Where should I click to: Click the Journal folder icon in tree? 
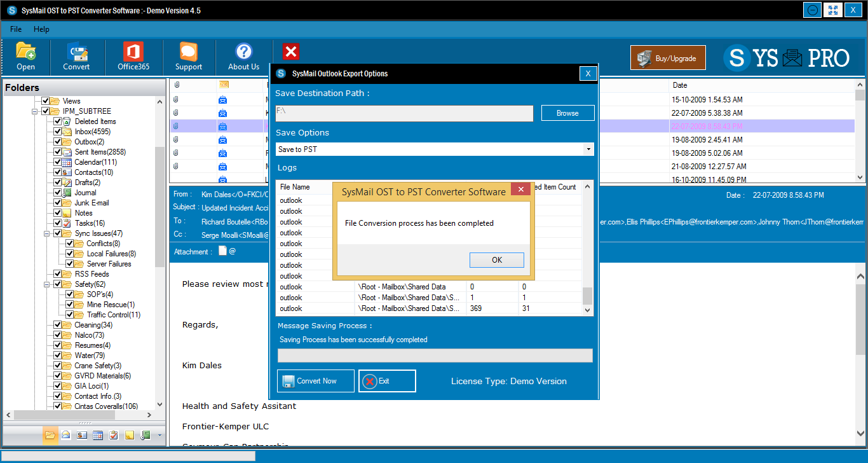click(67, 193)
